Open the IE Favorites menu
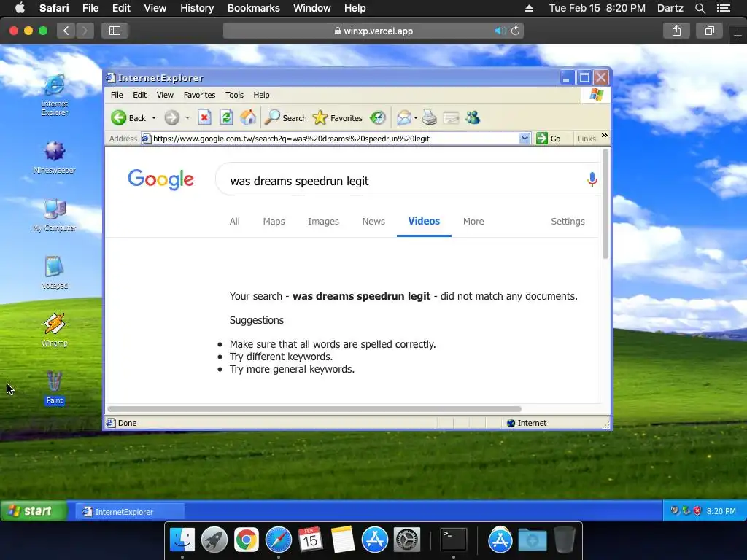The height and width of the screenshot is (560, 747). 199,95
